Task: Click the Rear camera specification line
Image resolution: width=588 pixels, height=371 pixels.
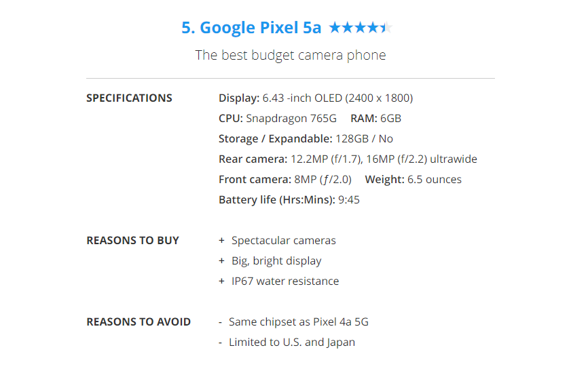Action: (348, 159)
